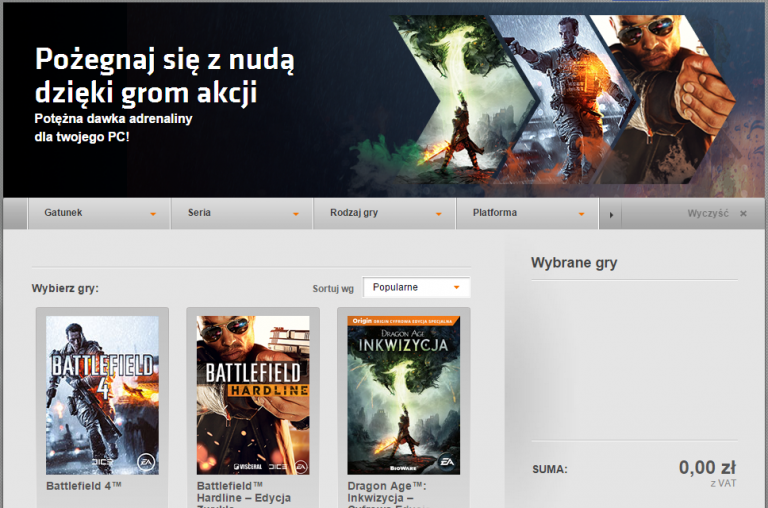Select the Dragon Age Inkwizycja cover thumbnail
768x508 pixels.
point(404,395)
